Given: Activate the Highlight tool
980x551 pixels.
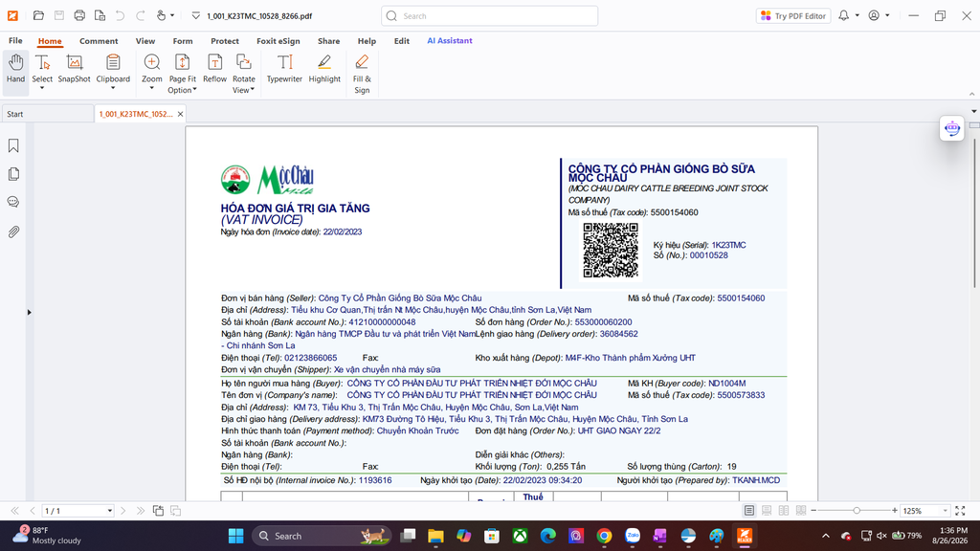Looking at the screenshot, I should [324, 69].
